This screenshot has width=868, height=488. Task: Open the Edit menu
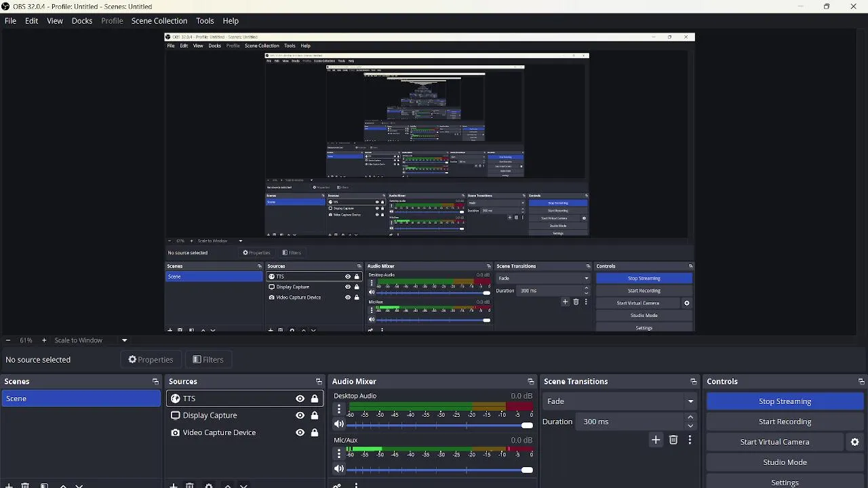(x=31, y=21)
